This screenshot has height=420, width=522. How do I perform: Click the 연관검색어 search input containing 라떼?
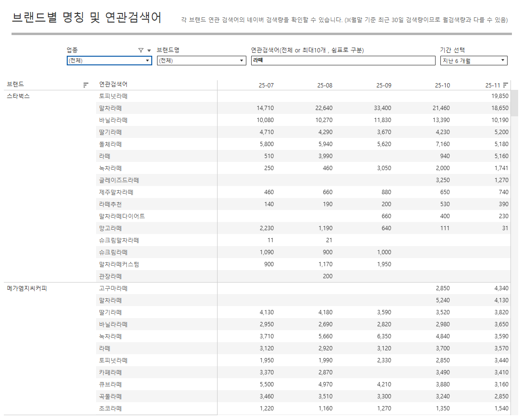(x=343, y=61)
